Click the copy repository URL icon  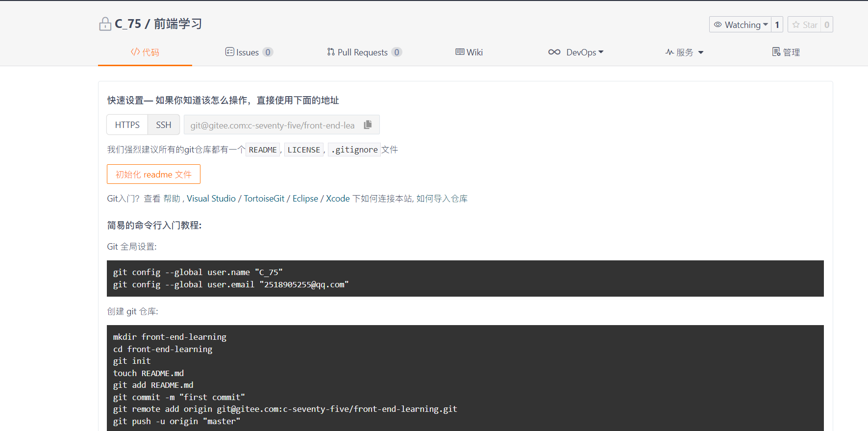(368, 125)
